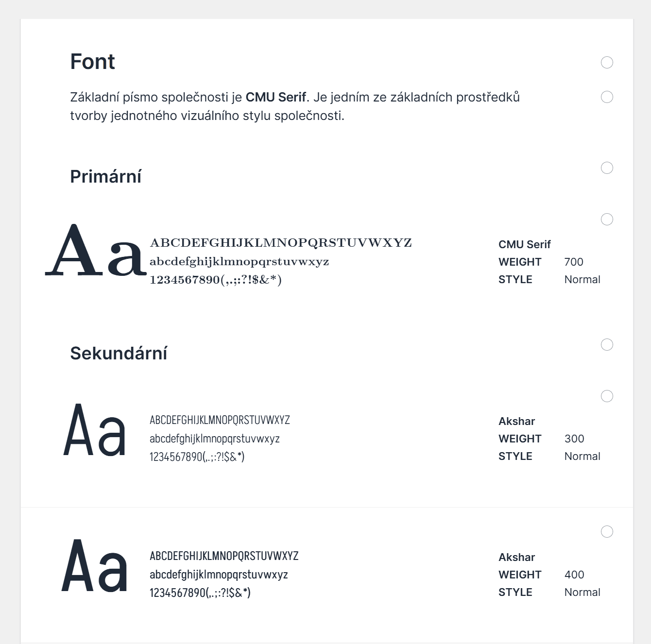Select the circle above the Akshar 300 details
This screenshot has width=651, height=644.
[607, 396]
